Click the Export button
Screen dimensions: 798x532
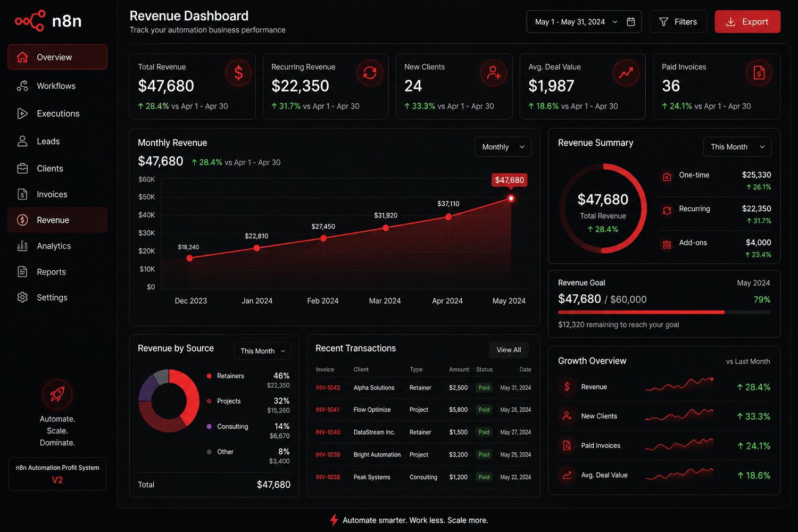[747, 22]
